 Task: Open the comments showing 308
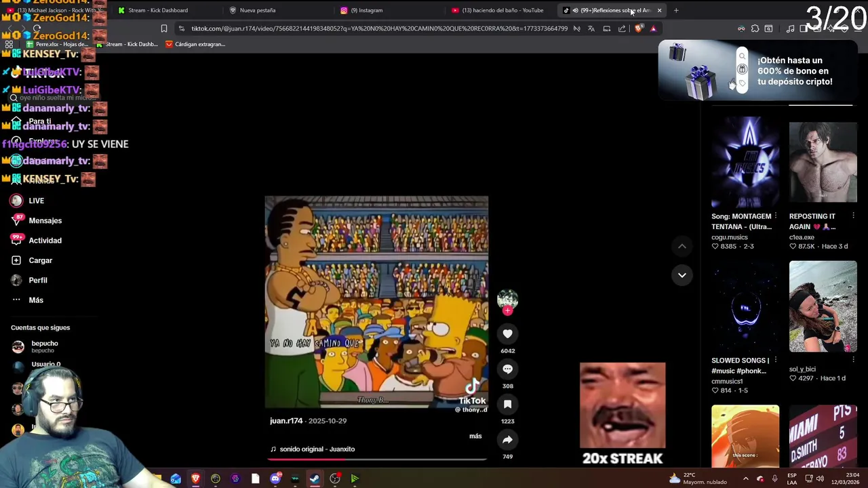click(x=507, y=369)
